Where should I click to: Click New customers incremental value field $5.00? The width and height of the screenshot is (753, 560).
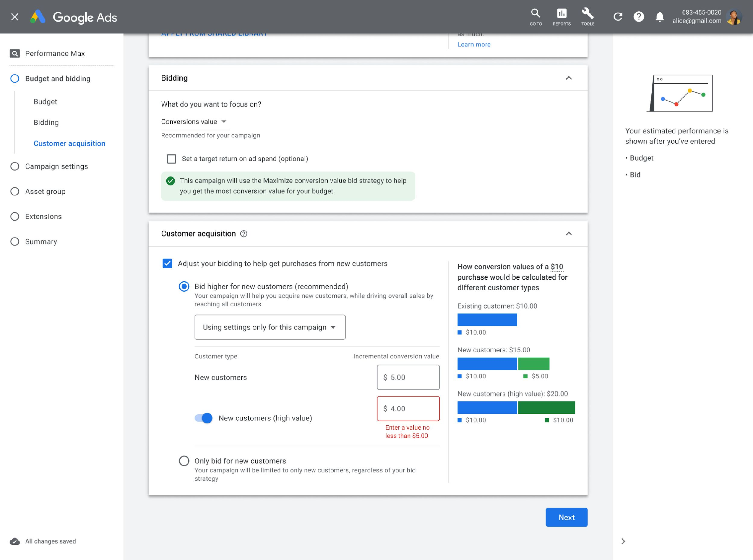(x=408, y=377)
